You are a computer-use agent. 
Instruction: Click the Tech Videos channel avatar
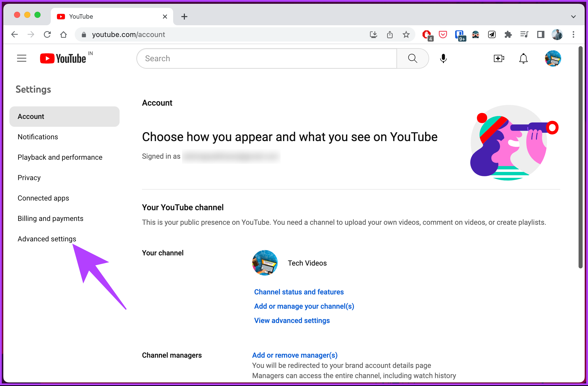tap(265, 263)
